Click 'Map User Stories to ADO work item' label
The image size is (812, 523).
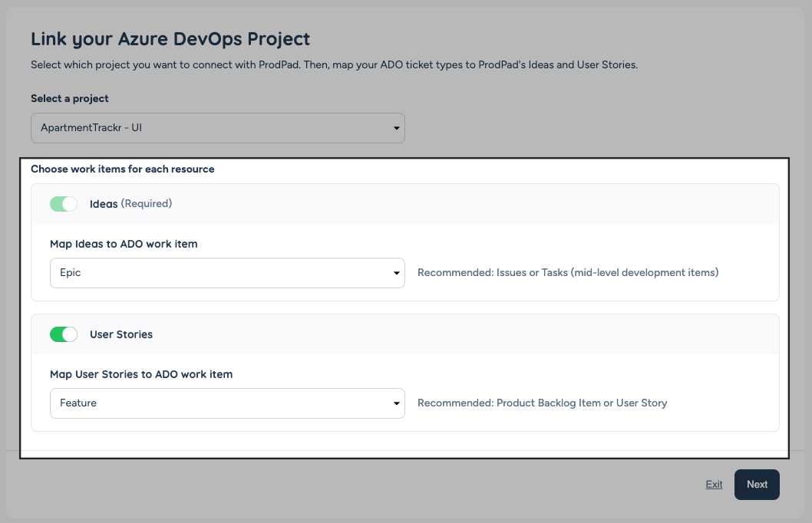click(x=141, y=374)
